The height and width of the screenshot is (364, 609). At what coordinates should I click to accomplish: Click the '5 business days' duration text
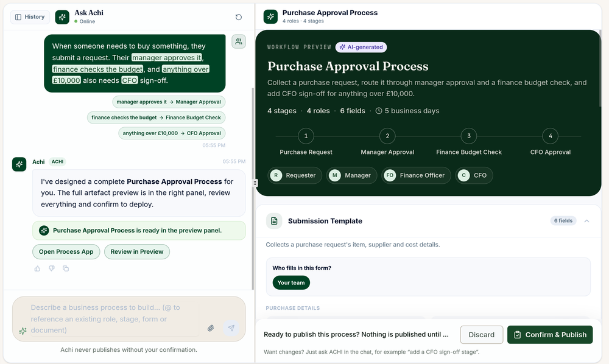(x=407, y=111)
